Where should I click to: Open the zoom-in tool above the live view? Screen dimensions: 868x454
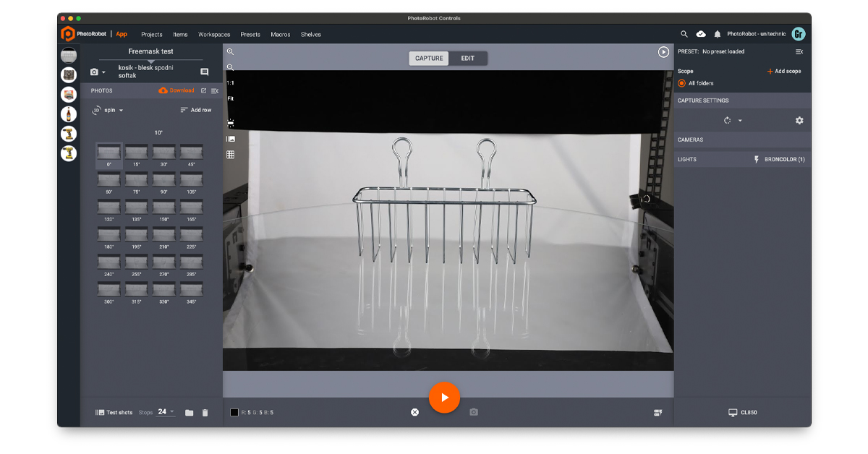(x=231, y=52)
